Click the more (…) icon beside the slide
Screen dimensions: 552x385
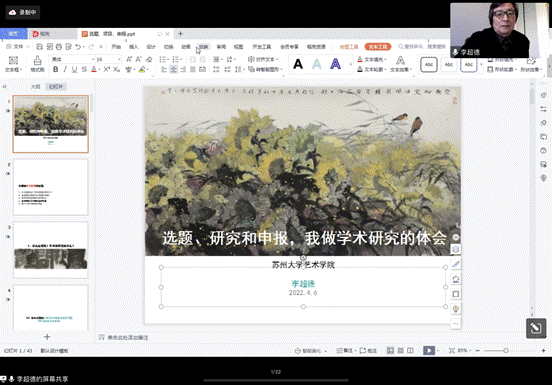click(x=456, y=323)
